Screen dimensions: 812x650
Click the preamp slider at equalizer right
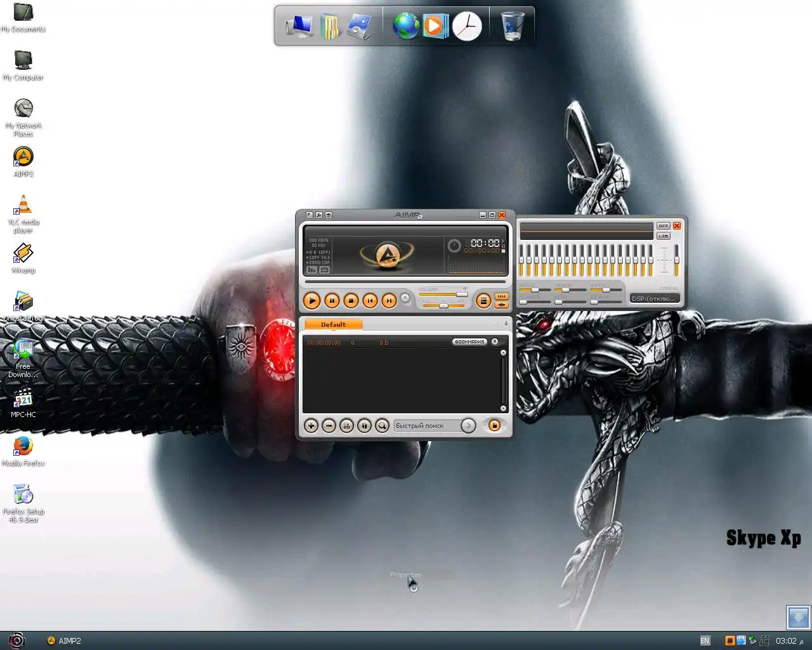point(677,260)
